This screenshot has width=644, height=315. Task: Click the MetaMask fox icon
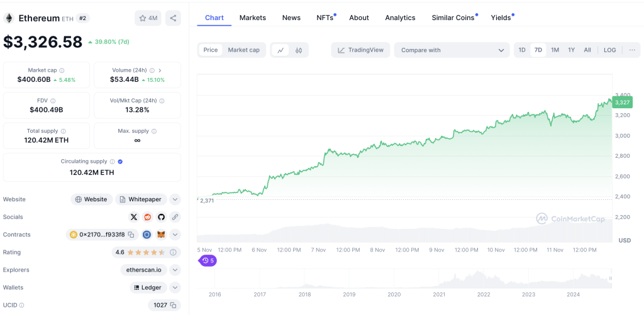161,235
